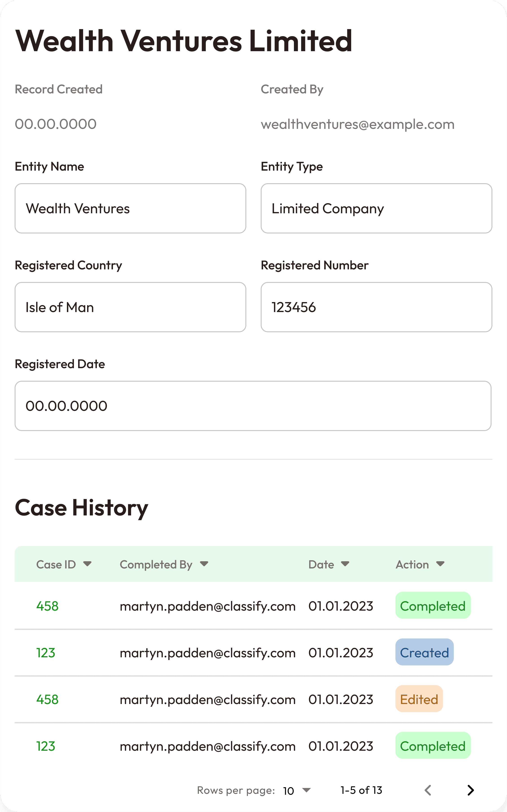The width and height of the screenshot is (507, 812).
Task: Open case 123 in second row
Action: point(46,653)
